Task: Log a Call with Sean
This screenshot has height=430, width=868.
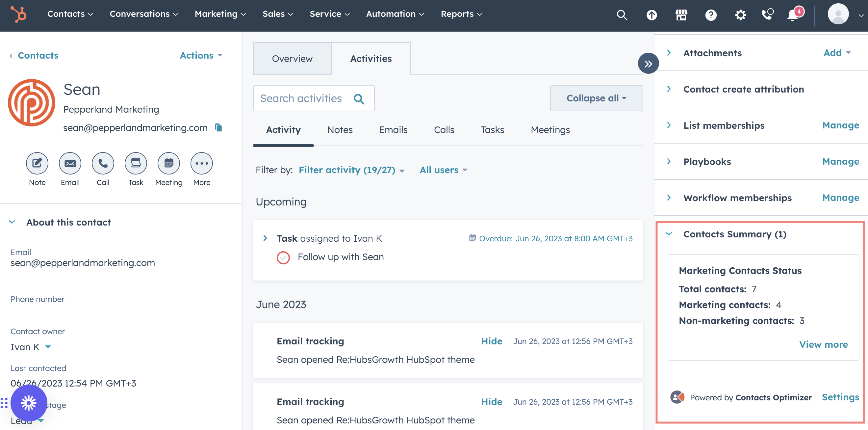Action: pyautogui.click(x=103, y=163)
